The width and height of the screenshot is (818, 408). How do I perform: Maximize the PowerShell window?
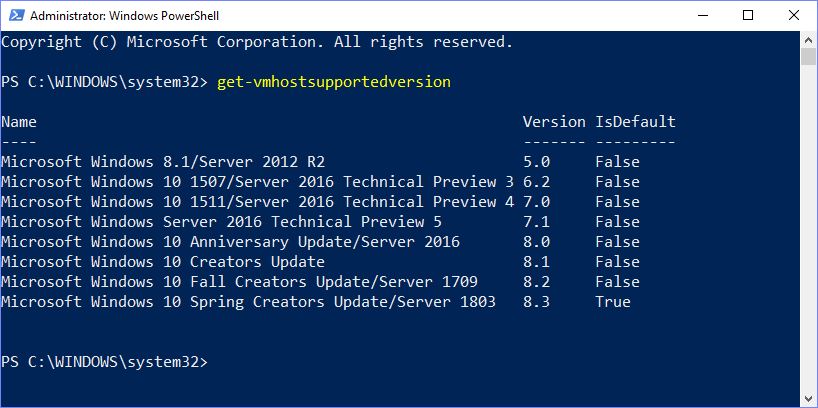[748, 16]
